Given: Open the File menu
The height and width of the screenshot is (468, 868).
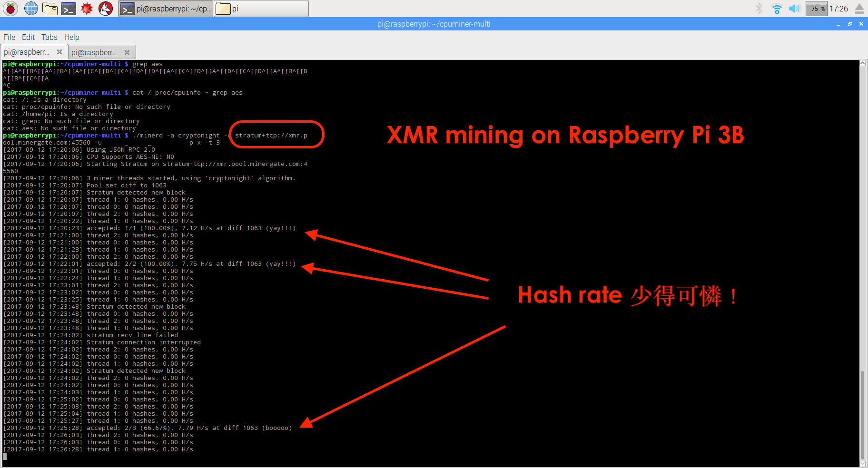Looking at the screenshot, I should pyautogui.click(x=10, y=37).
